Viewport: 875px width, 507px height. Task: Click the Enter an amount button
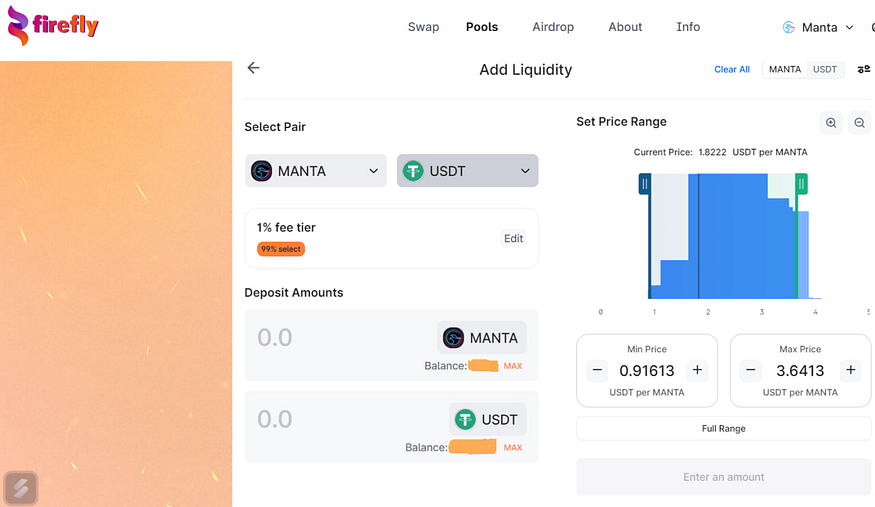(724, 477)
